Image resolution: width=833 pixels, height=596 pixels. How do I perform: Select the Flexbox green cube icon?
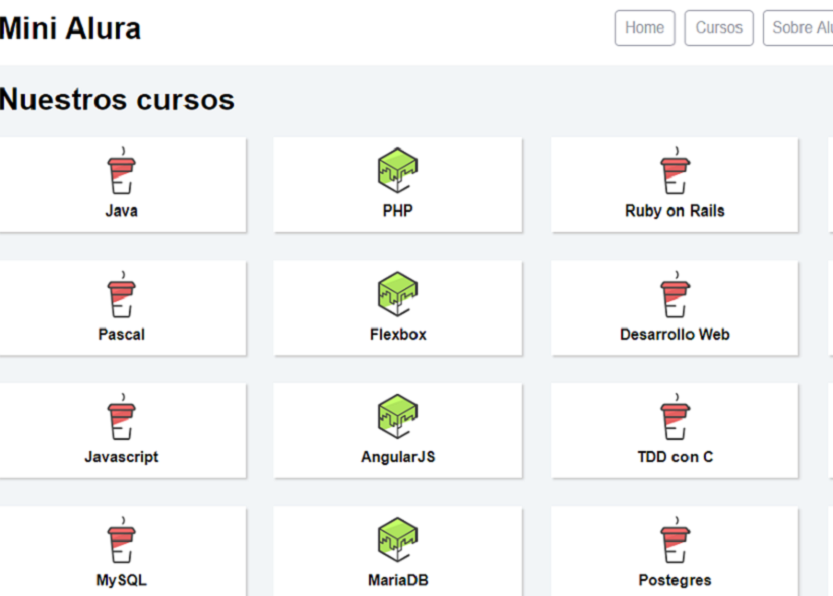click(x=397, y=295)
